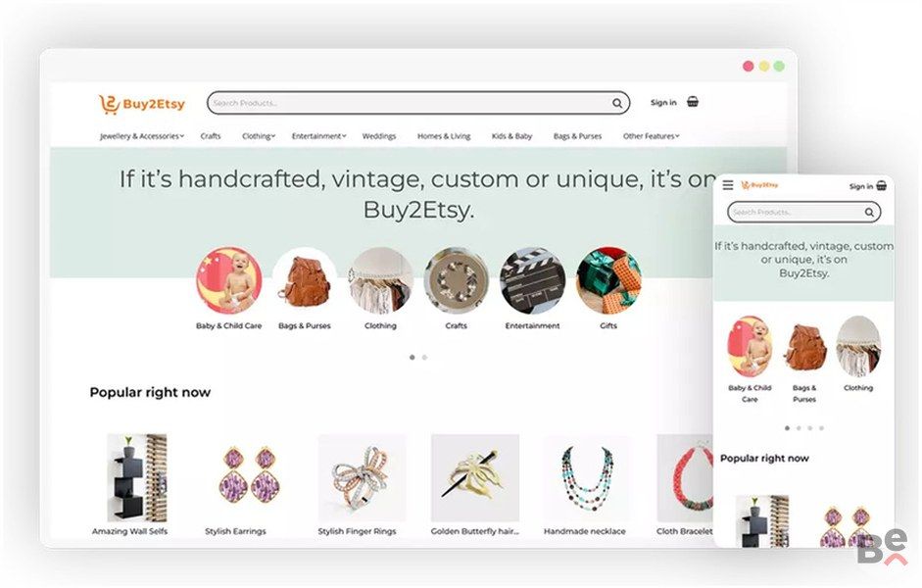The width and height of the screenshot is (922, 588).
Task: Click the mobile shopping basket icon
Action: (882, 186)
